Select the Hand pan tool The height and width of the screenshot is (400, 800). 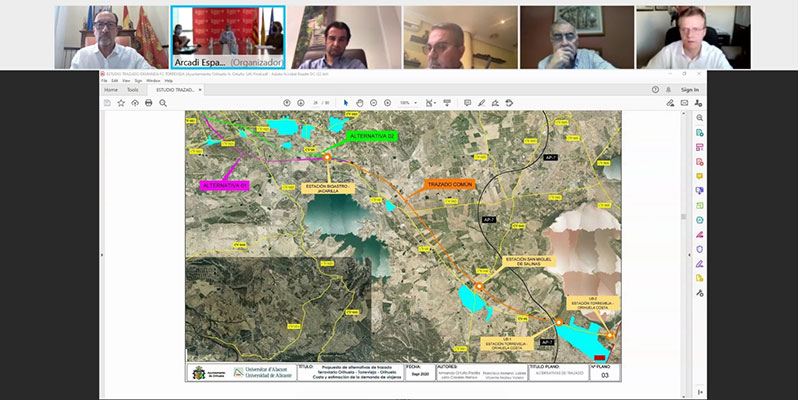[x=360, y=102]
